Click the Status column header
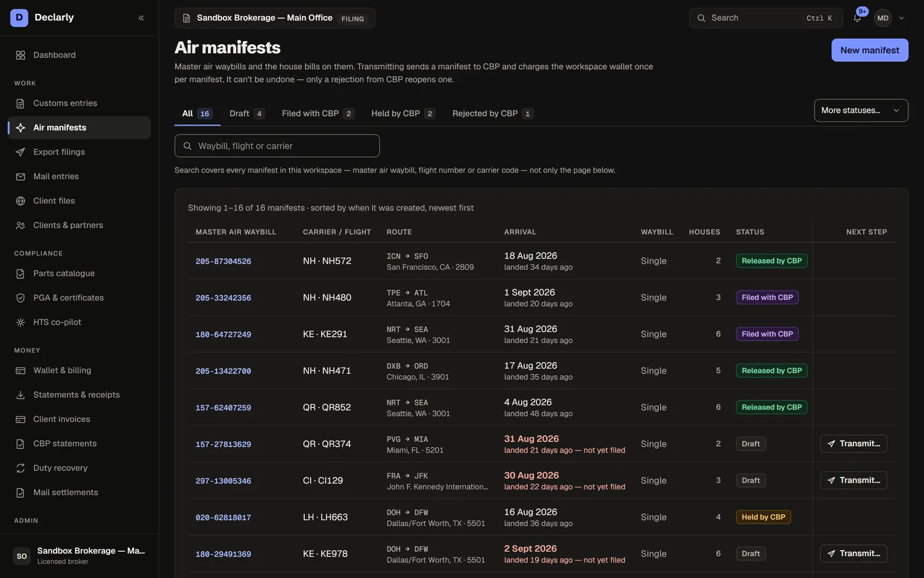 750,232
